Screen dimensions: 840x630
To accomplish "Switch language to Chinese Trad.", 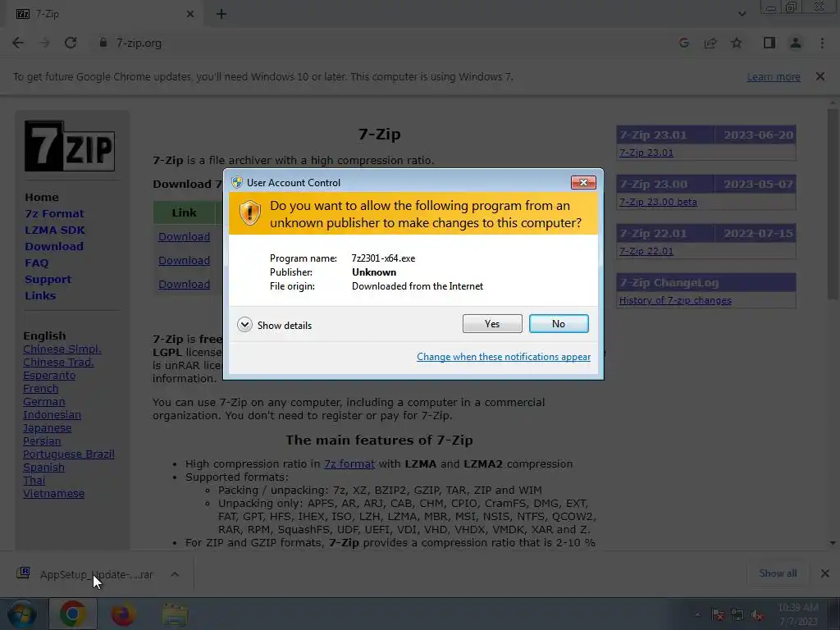I will click(58, 362).
